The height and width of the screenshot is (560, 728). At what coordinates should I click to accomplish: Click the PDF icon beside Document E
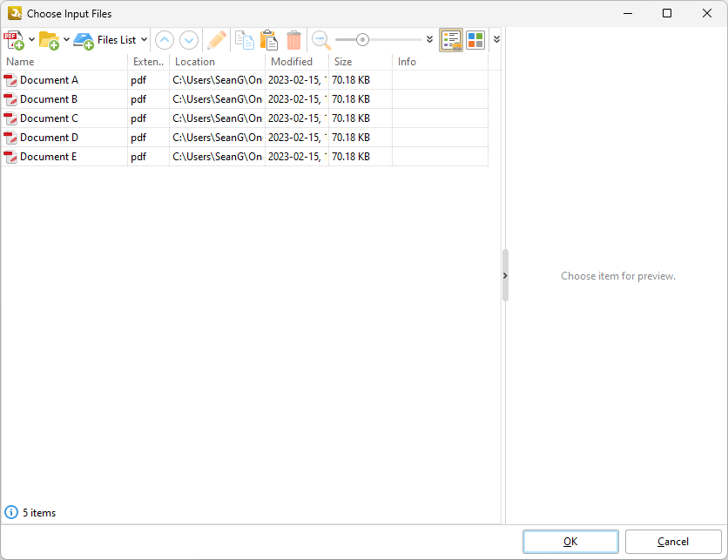[10, 157]
